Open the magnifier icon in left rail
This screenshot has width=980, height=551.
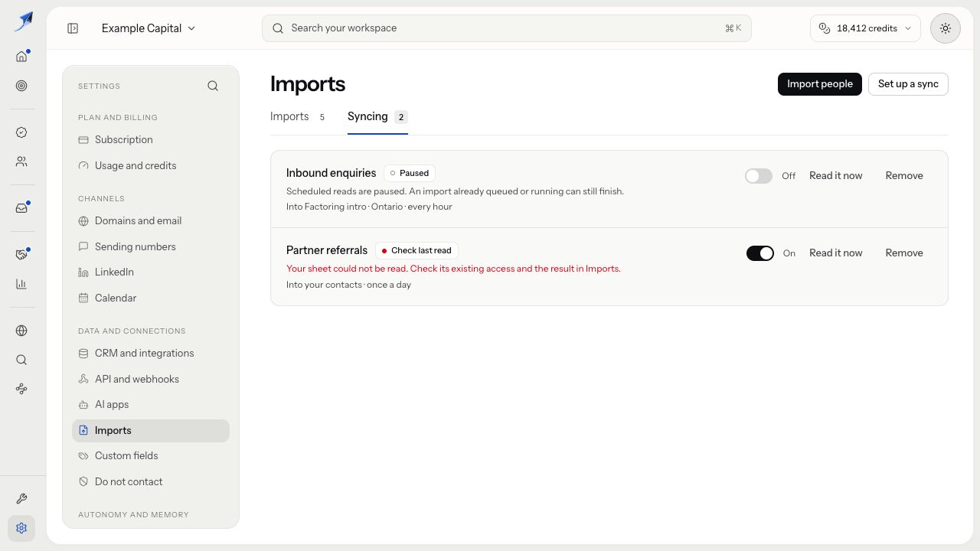click(x=21, y=360)
